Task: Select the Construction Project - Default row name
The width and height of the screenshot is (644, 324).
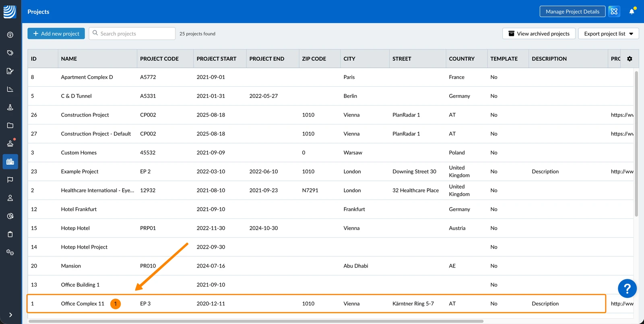Action: tap(96, 134)
